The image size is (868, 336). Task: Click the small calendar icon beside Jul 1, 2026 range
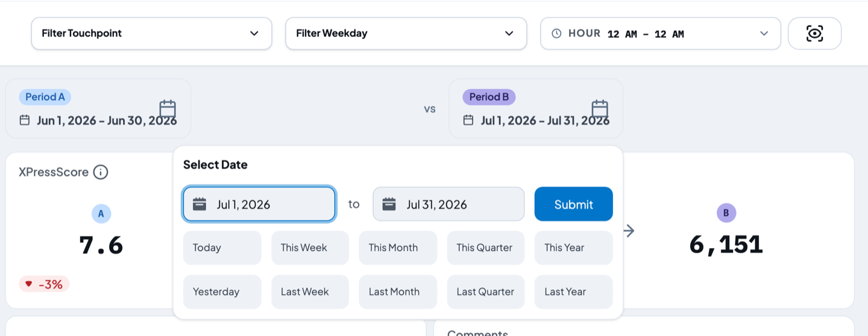point(468,120)
